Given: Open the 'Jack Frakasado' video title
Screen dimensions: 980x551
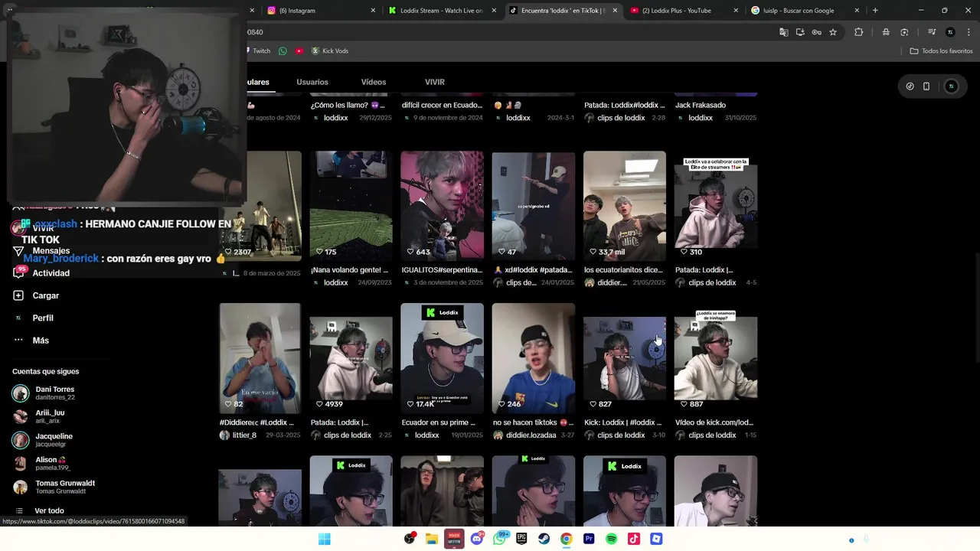Looking at the screenshot, I should [701, 105].
